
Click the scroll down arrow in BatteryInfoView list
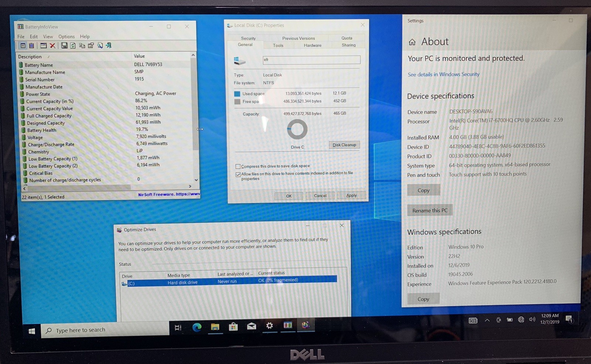point(196,180)
